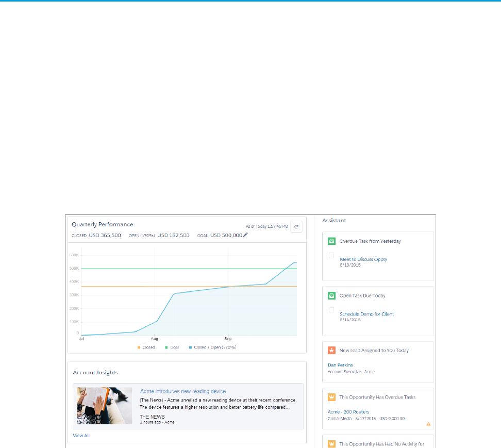Click the blue Closed + Open legend swatch

(x=190, y=347)
